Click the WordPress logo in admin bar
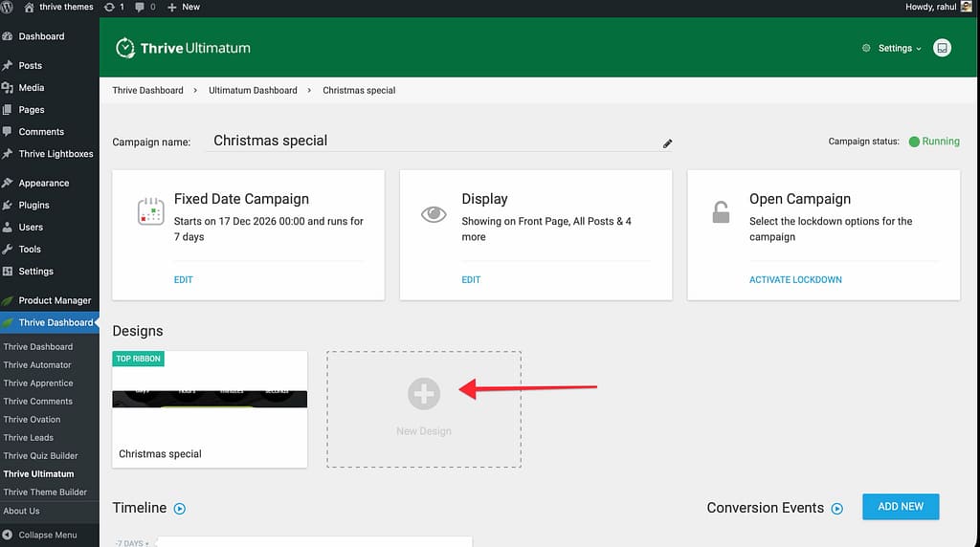This screenshot has width=980, height=547. point(10,7)
